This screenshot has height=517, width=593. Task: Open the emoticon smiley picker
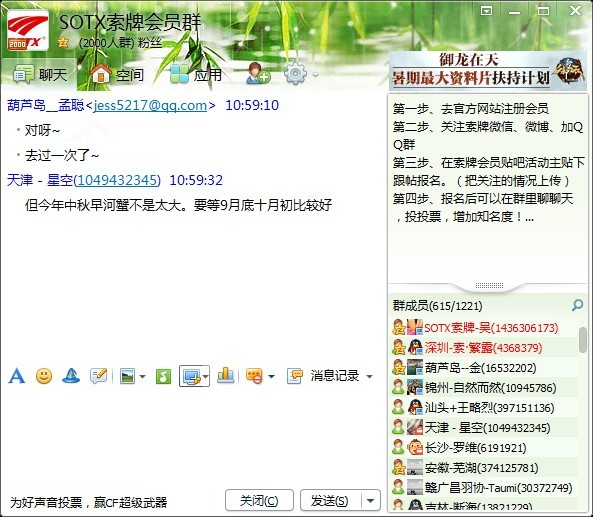pos(44,376)
